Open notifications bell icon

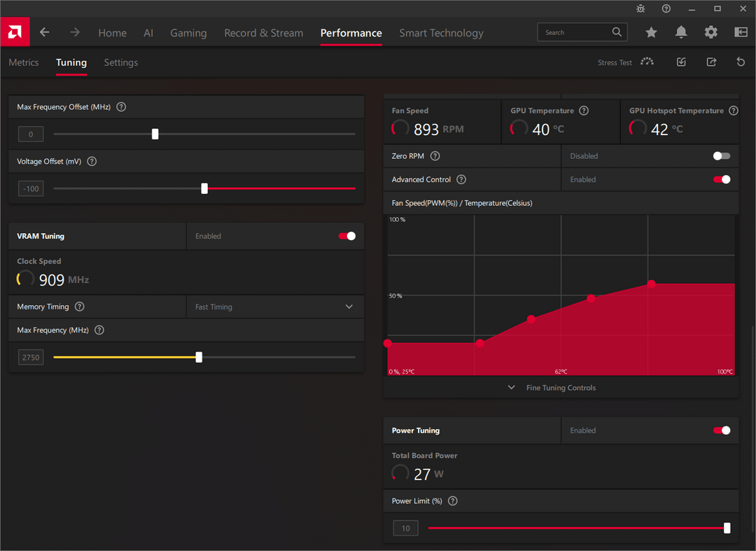click(x=681, y=32)
